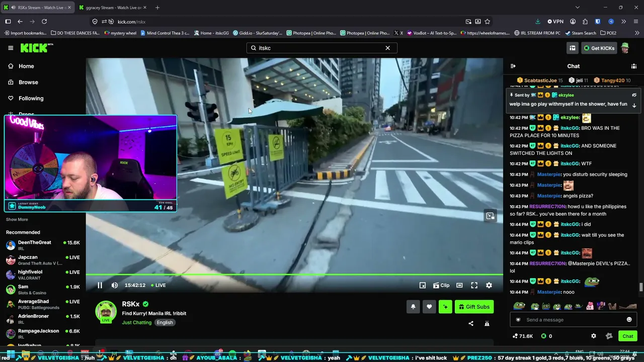The image size is (644, 362).
Task: Click the Get KICKs button
Action: click(599, 48)
